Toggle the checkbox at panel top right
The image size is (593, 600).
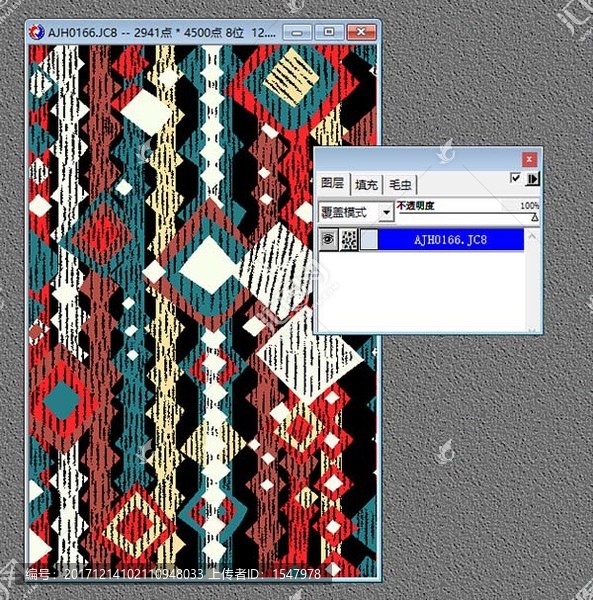pyautogui.click(x=515, y=178)
